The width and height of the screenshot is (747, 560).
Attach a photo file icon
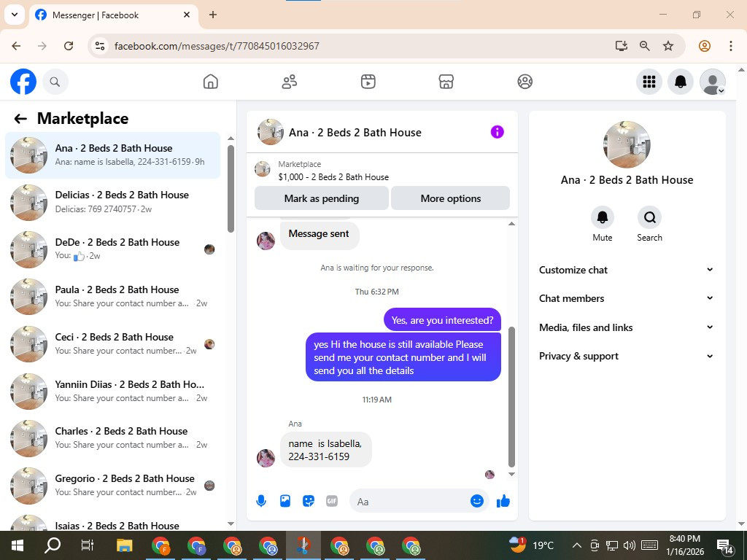[285, 501]
